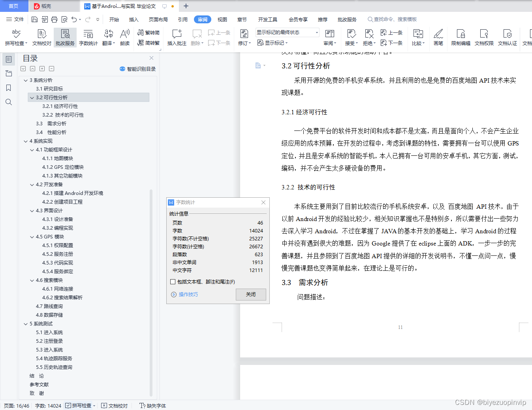532x410 pixels.
Task: Open 文档认证 document certification
Action: (x=508, y=38)
